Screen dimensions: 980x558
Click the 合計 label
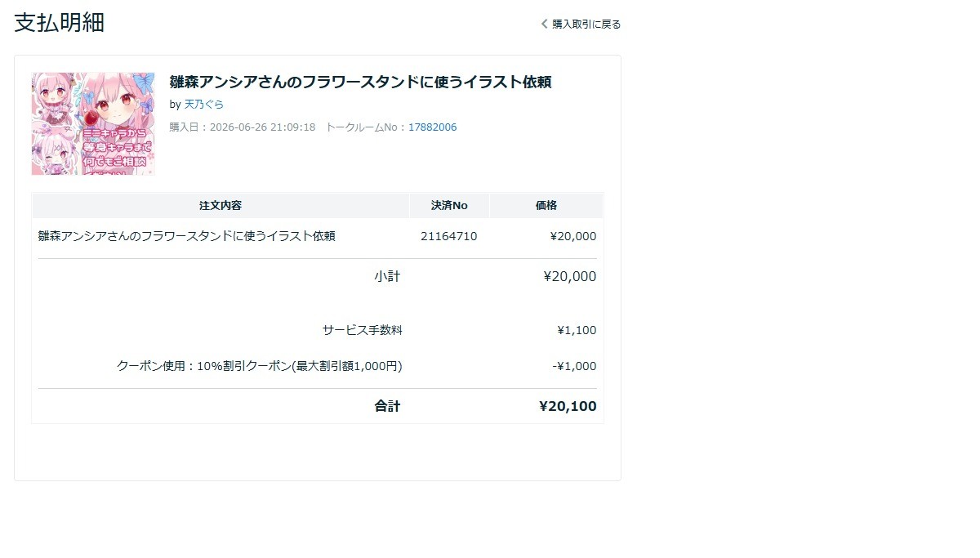tap(387, 406)
